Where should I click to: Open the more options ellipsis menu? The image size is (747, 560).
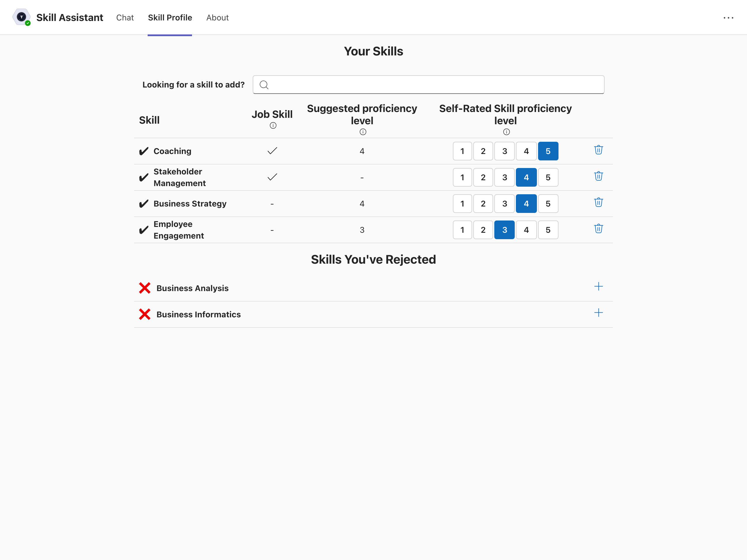tap(728, 17)
